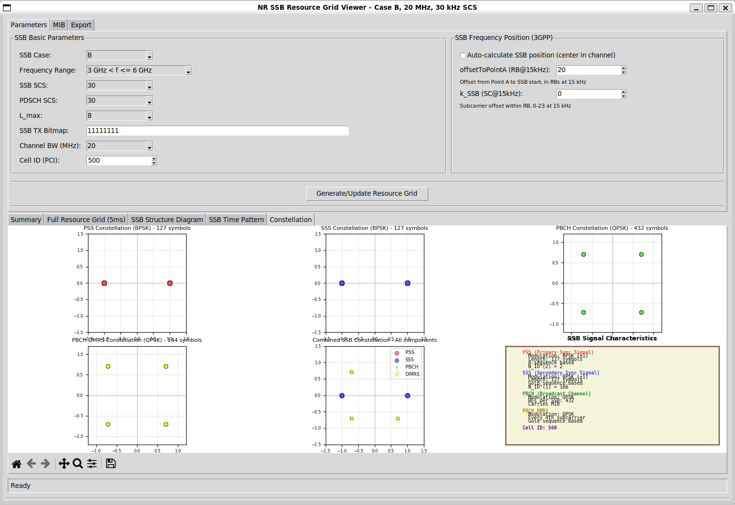
Task: Open the Channel BW (MHz) dropdown
Action: [x=120, y=146]
